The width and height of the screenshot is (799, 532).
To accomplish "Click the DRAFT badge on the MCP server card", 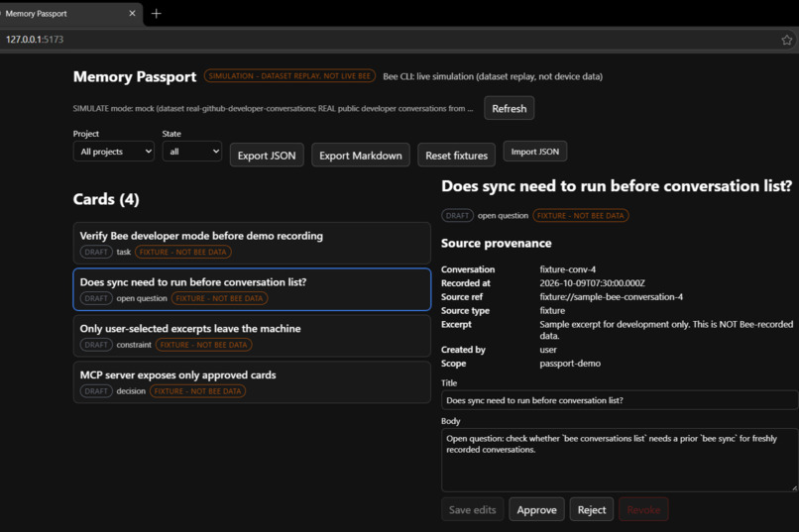I will (96, 391).
